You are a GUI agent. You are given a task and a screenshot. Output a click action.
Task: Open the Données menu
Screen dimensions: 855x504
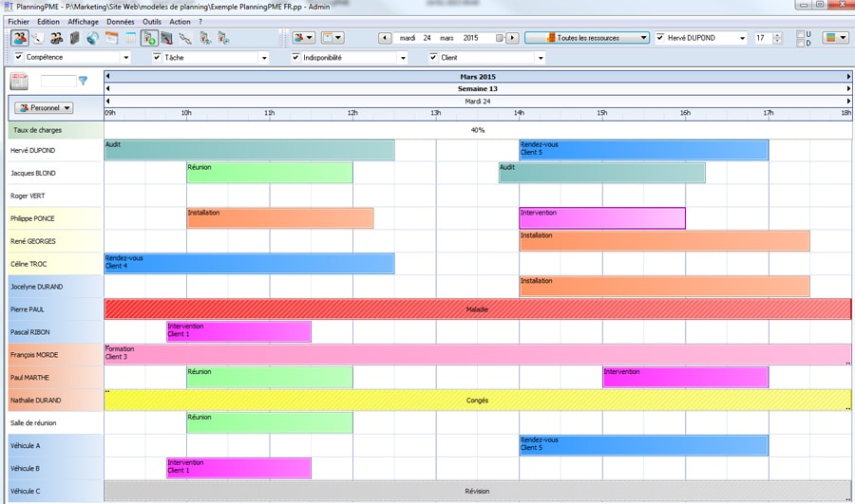[x=120, y=21]
